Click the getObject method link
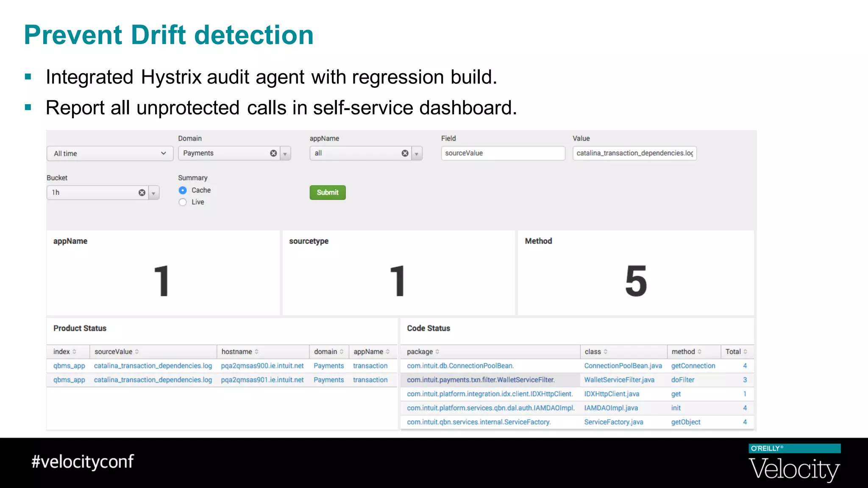868x488 pixels. click(x=686, y=422)
